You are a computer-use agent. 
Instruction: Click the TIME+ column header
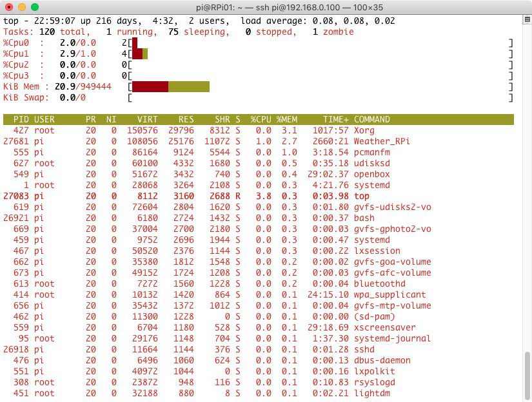335,119
